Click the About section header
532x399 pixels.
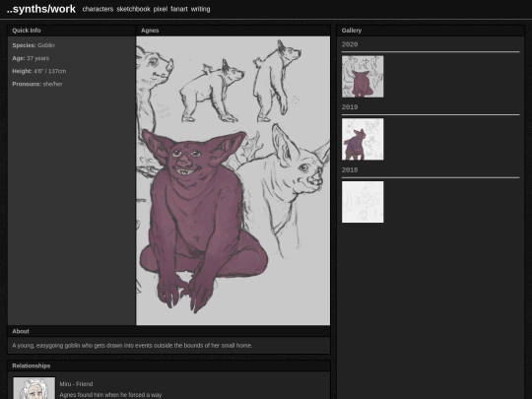[x=168, y=331]
